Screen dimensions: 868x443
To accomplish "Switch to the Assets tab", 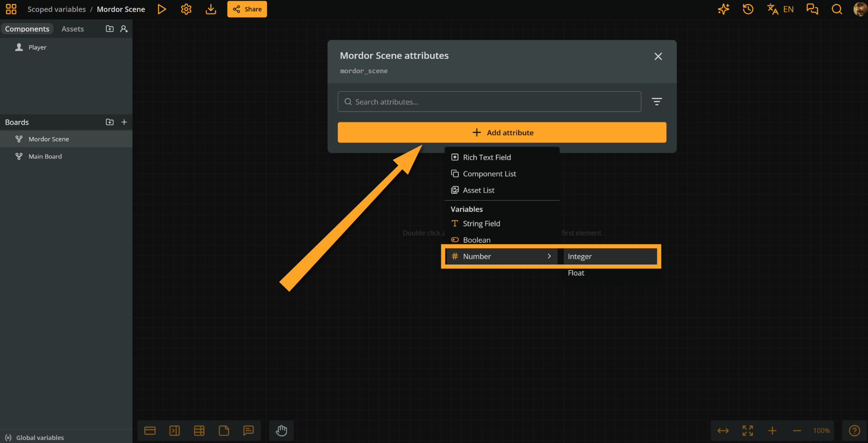I will point(73,29).
